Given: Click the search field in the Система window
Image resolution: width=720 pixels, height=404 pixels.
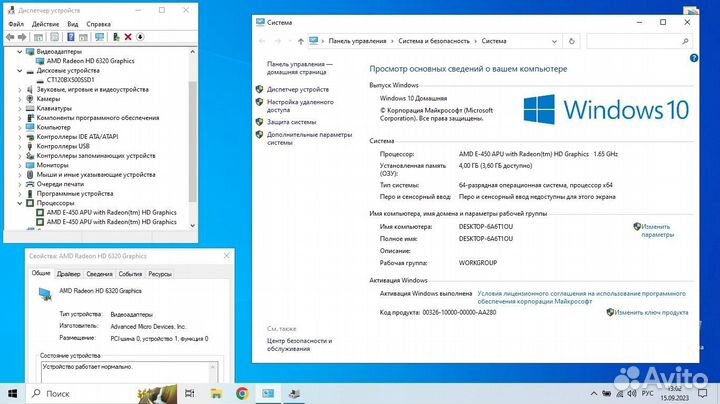Looking at the screenshot, I should coord(639,41).
